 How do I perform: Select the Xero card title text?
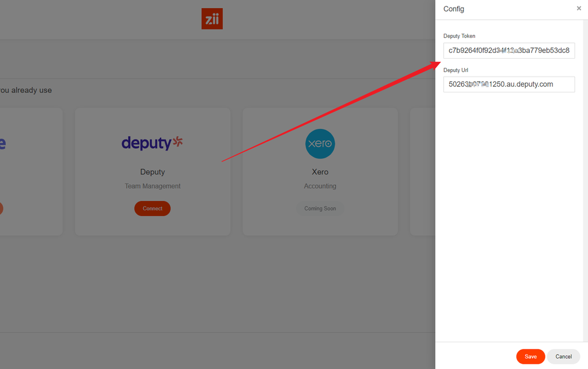pyautogui.click(x=320, y=172)
